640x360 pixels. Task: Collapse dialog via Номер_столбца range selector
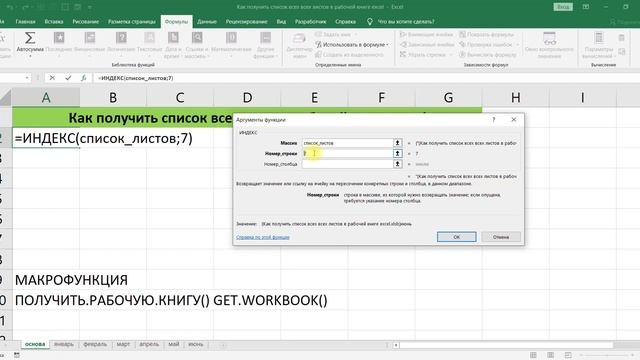click(397, 164)
